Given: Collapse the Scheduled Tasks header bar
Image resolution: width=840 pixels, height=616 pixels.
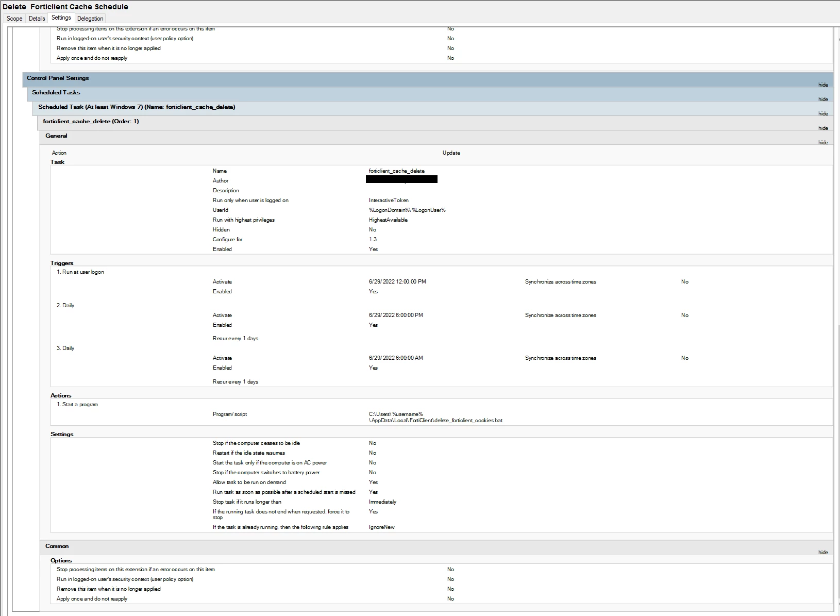Looking at the screenshot, I should (430, 94).
